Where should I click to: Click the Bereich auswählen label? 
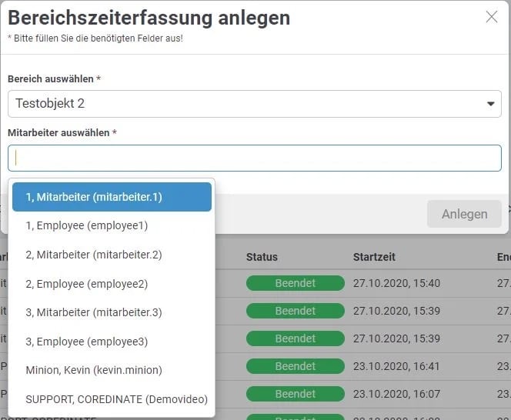tap(51, 79)
